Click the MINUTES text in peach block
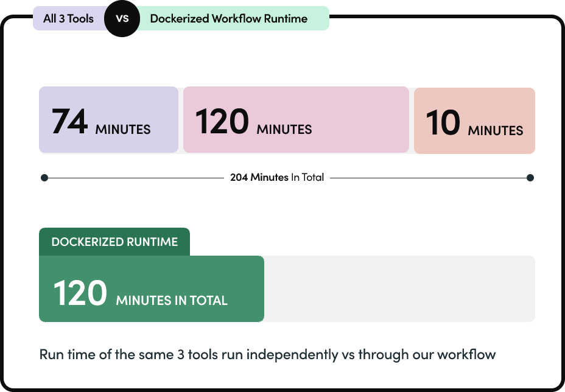This screenshot has height=392, width=565. (x=496, y=130)
